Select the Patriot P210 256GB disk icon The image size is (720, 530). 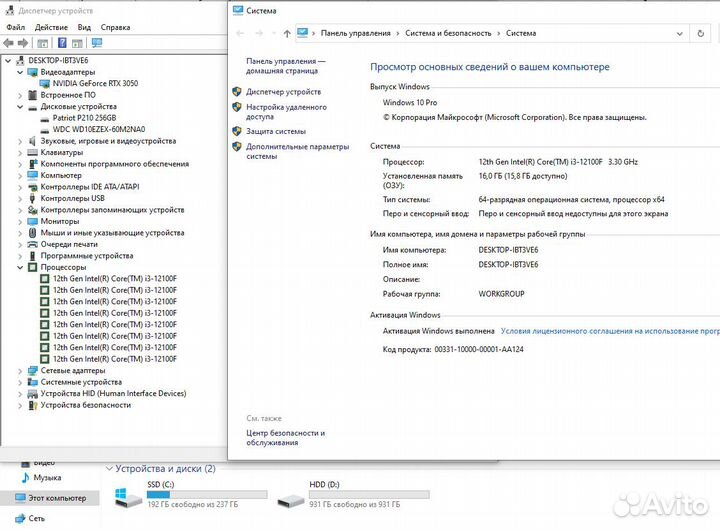click(45, 118)
